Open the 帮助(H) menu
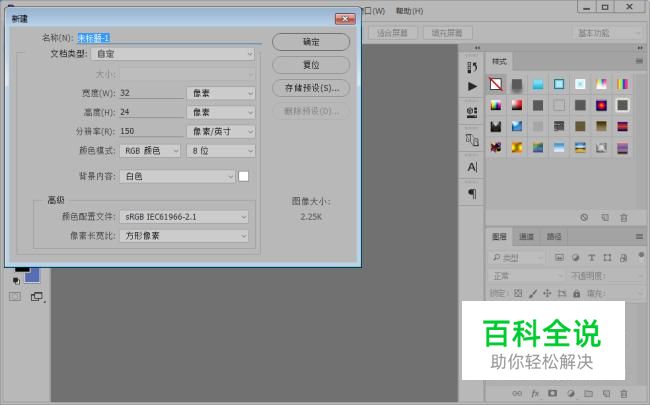 [x=409, y=11]
